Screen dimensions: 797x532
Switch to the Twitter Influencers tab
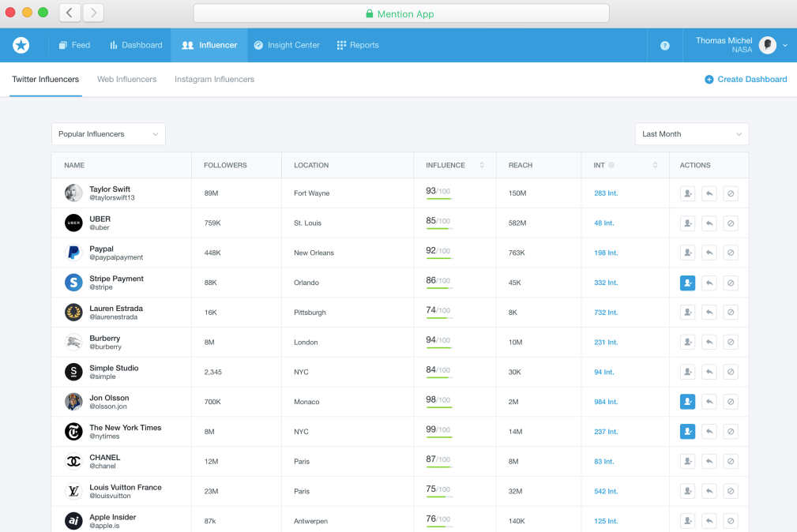click(x=46, y=79)
